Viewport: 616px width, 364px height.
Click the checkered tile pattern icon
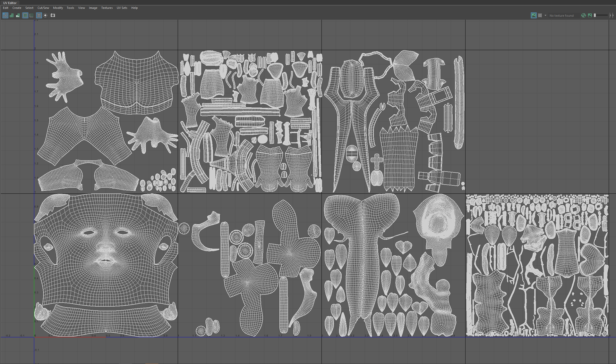pos(540,15)
